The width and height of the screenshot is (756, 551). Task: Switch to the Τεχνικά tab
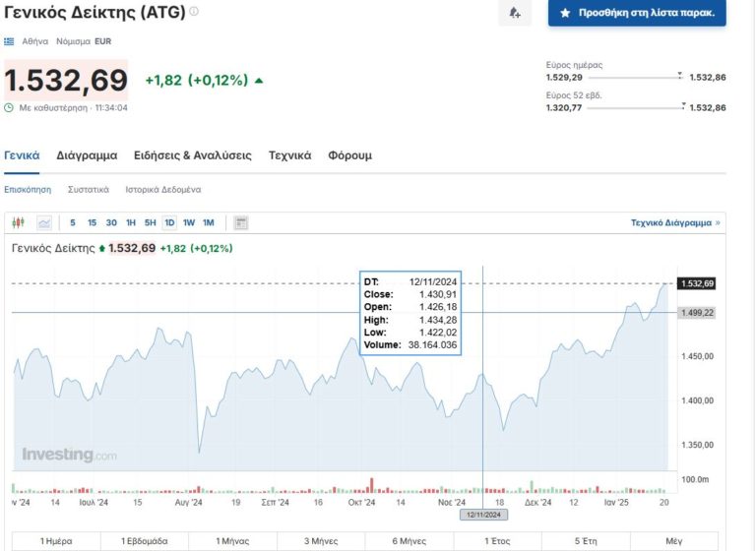(289, 155)
